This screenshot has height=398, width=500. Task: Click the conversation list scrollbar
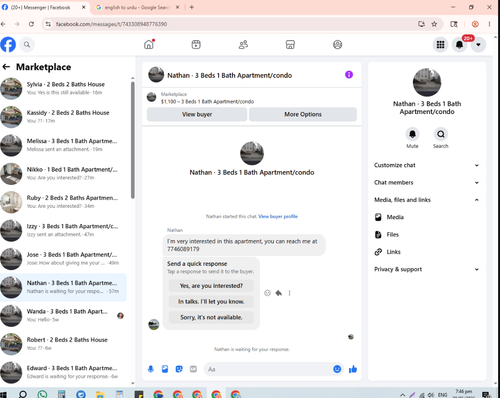tap(133, 140)
